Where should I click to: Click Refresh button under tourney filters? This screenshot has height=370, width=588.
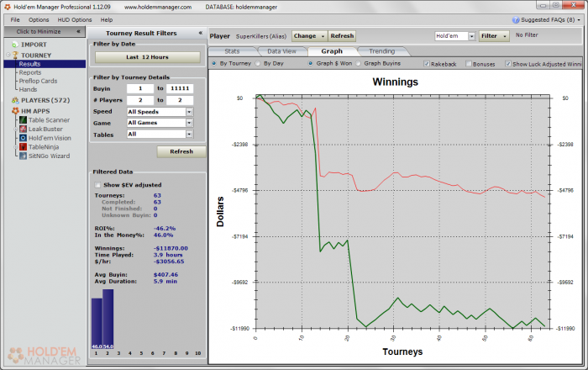click(181, 151)
